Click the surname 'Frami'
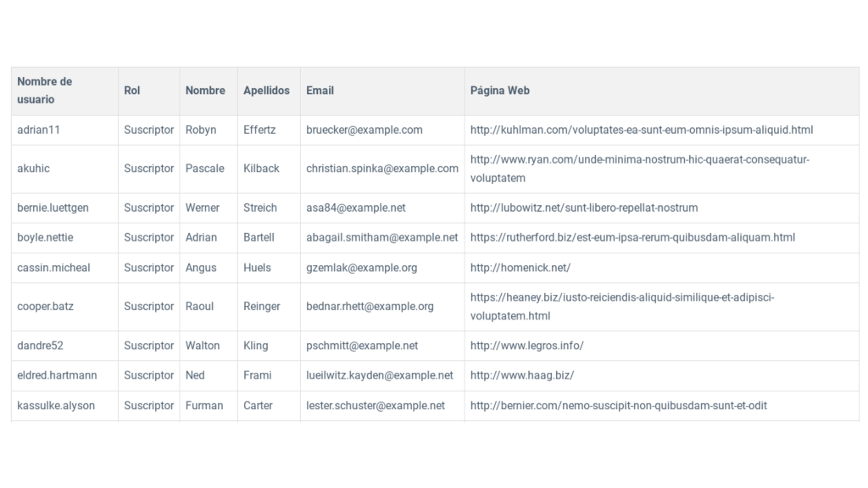The width and height of the screenshot is (868, 488). (x=258, y=375)
